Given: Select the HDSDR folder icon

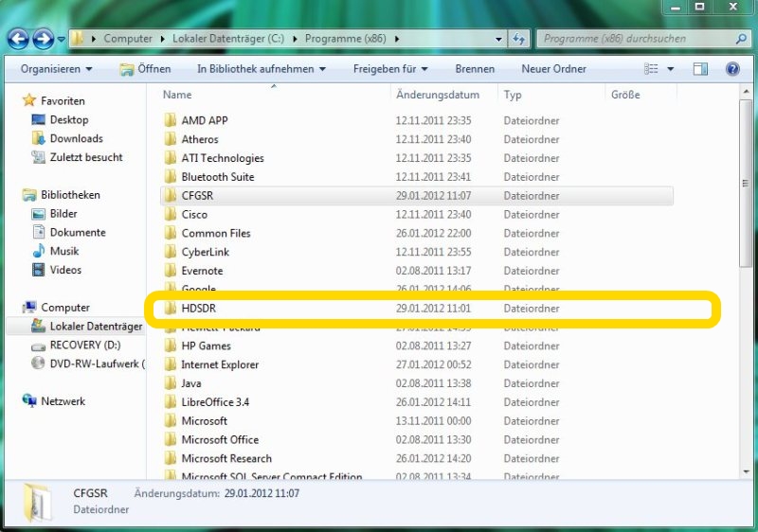Looking at the screenshot, I should pos(170,309).
